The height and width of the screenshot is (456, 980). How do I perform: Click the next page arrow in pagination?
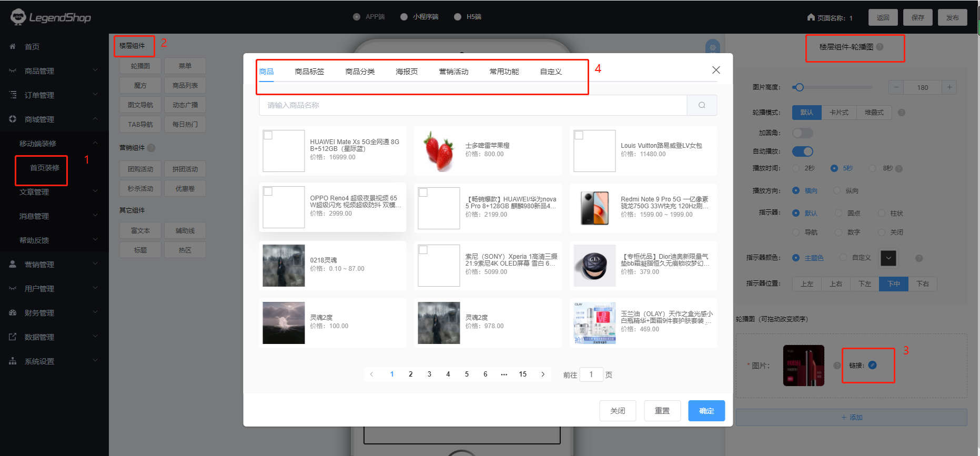point(543,374)
